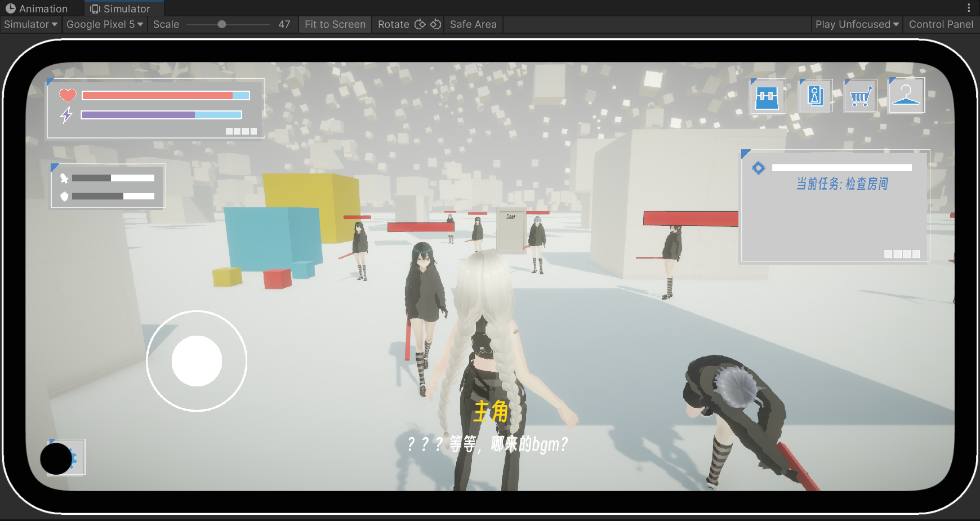Viewport: 980px width, 521px height.
Task: Open the clothes hanger wardrobe icon
Action: click(906, 96)
